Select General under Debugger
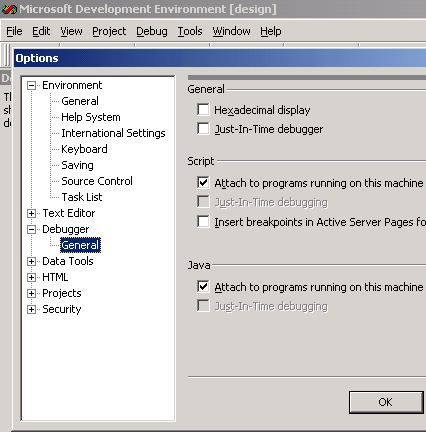This screenshot has width=426, height=432. 80,245
